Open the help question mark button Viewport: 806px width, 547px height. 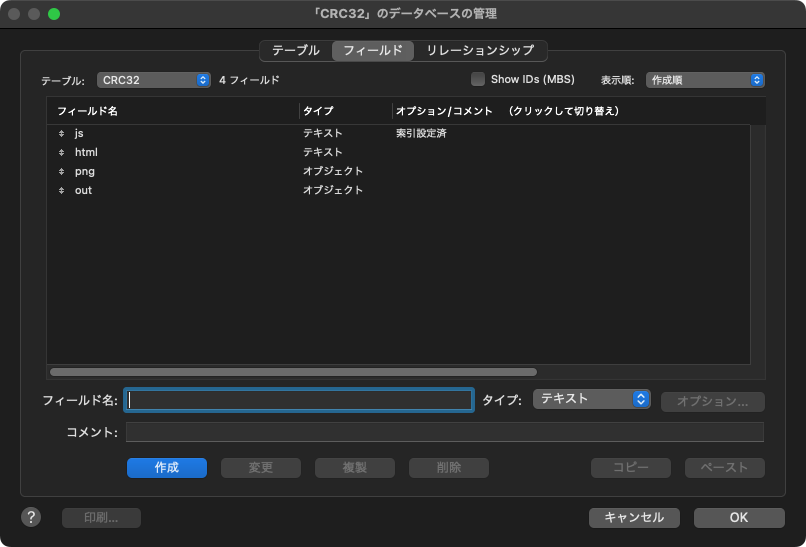31,517
